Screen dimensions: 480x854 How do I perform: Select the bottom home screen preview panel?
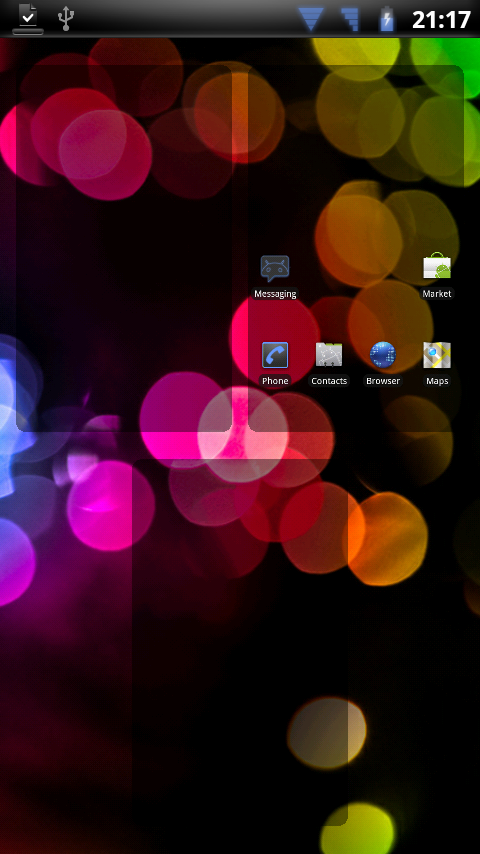240,642
